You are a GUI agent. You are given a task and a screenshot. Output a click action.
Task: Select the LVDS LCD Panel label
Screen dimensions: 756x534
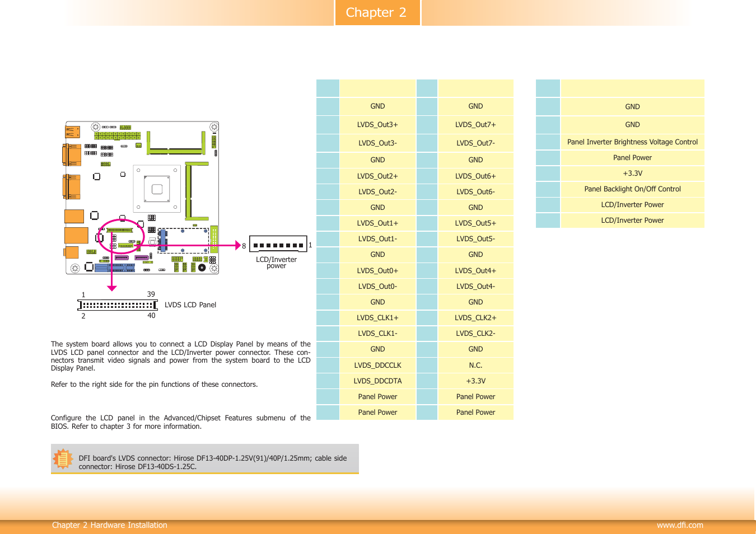coord(190,305)
